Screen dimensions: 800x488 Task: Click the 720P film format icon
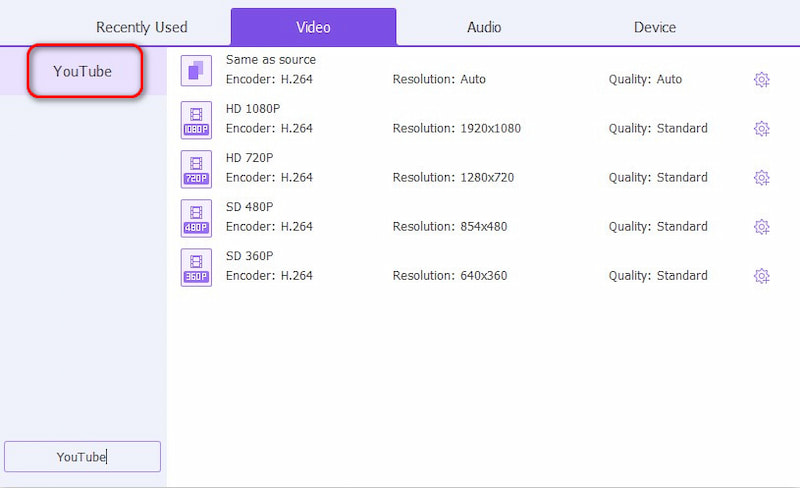click(196, 169)
